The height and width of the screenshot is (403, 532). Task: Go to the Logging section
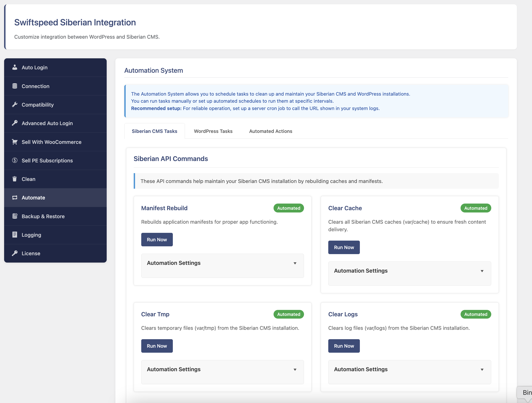(x=55, y=235)
